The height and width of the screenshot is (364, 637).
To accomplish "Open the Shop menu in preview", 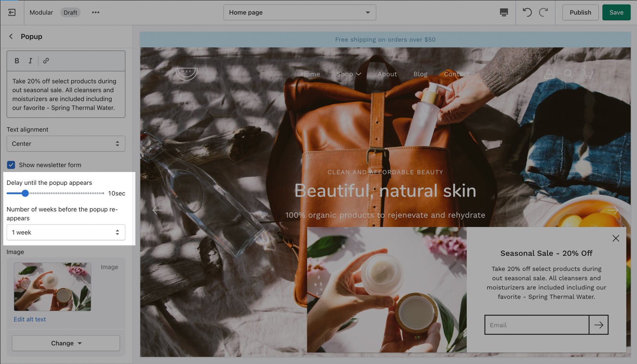I will [x=349, y=74].
